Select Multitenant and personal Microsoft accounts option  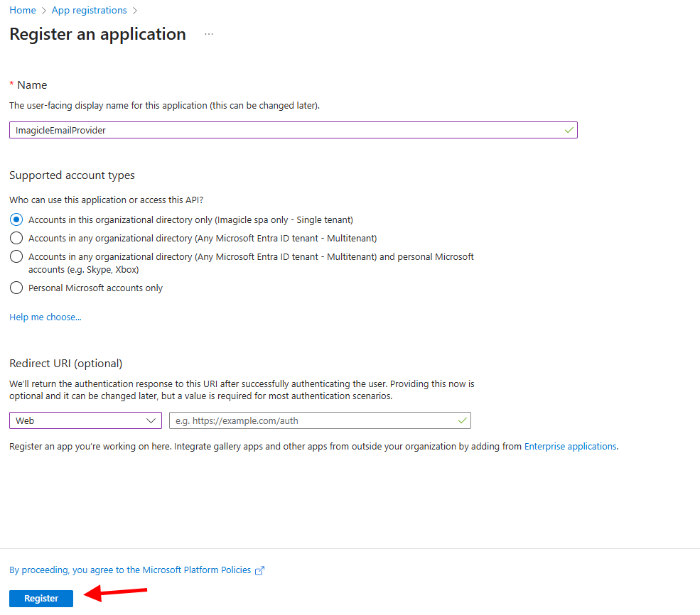pos(16,256)
